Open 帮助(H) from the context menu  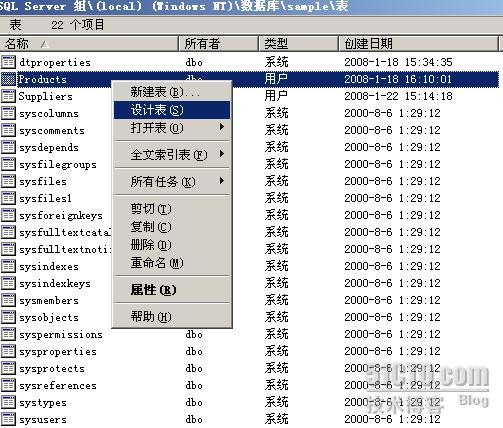click(x=172, y=317)
